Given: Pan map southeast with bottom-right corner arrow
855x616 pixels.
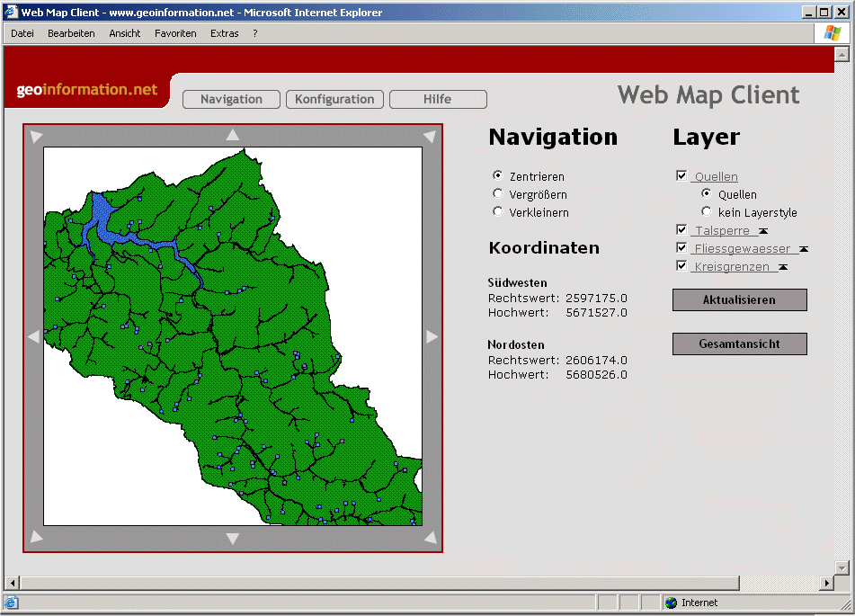Looking at the screenshot, I should coord(430,537).
